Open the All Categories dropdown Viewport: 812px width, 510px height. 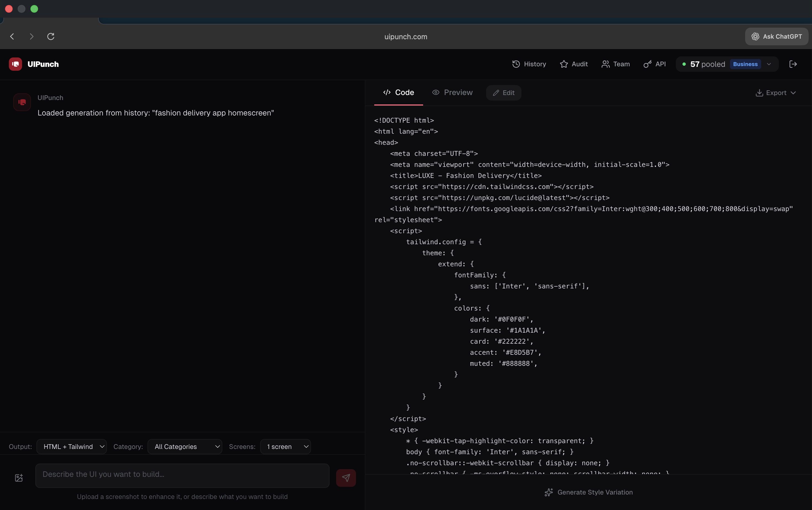click(x=184, y=446)
